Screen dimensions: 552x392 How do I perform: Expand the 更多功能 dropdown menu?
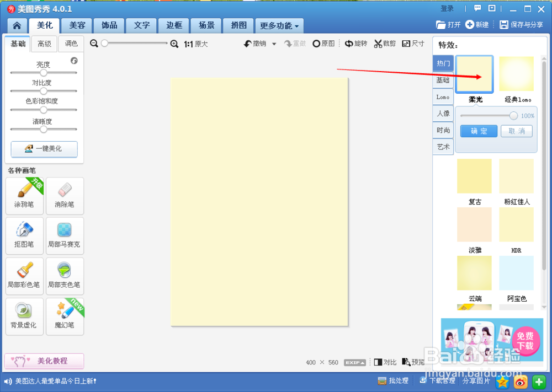point(279,26)
